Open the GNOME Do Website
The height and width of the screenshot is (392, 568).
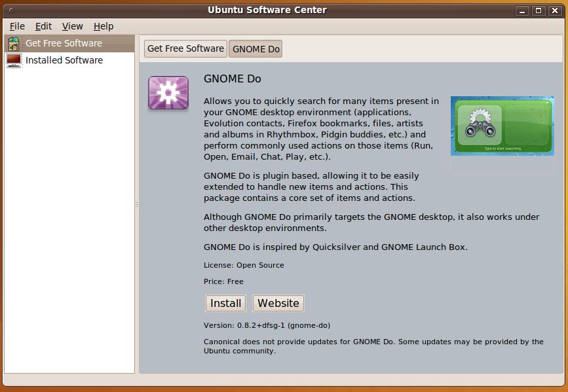click(x=278, y=303)
